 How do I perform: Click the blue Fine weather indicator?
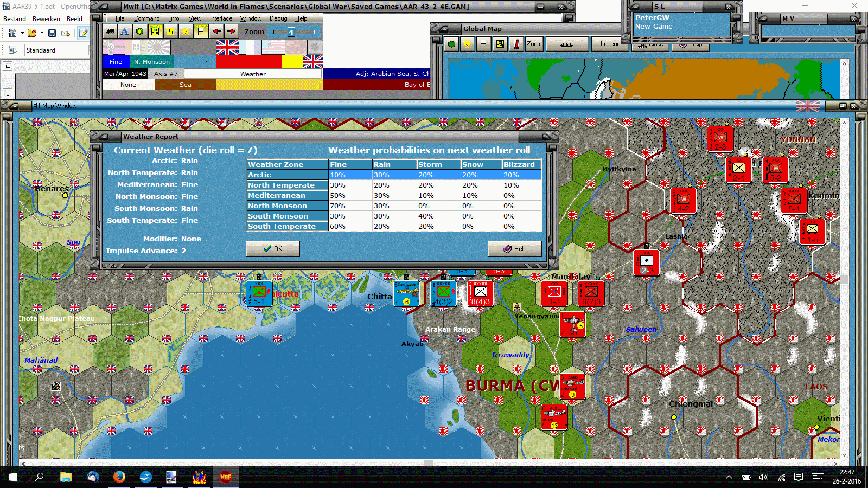pyautogui.click(x=116, y=62)
